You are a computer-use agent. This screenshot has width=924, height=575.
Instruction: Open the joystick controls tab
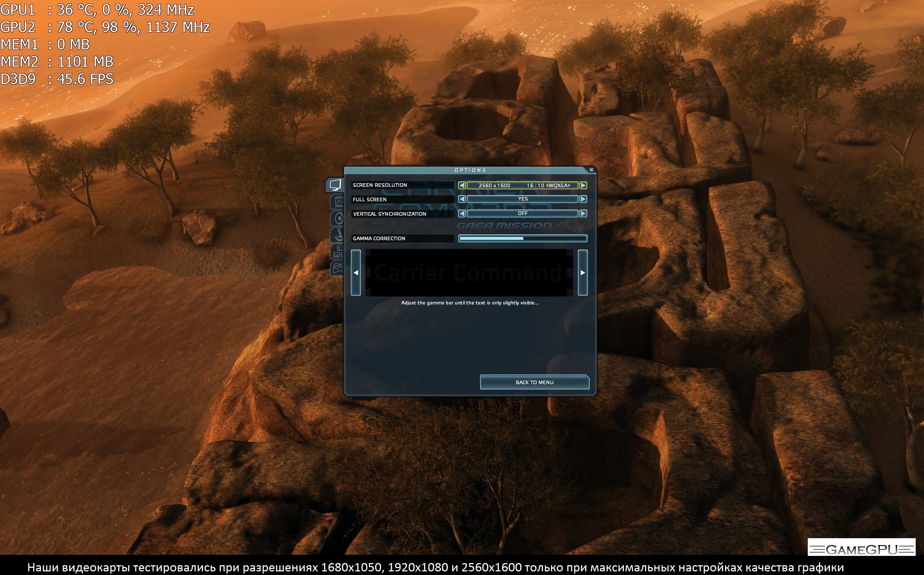(x=337, y=235)
